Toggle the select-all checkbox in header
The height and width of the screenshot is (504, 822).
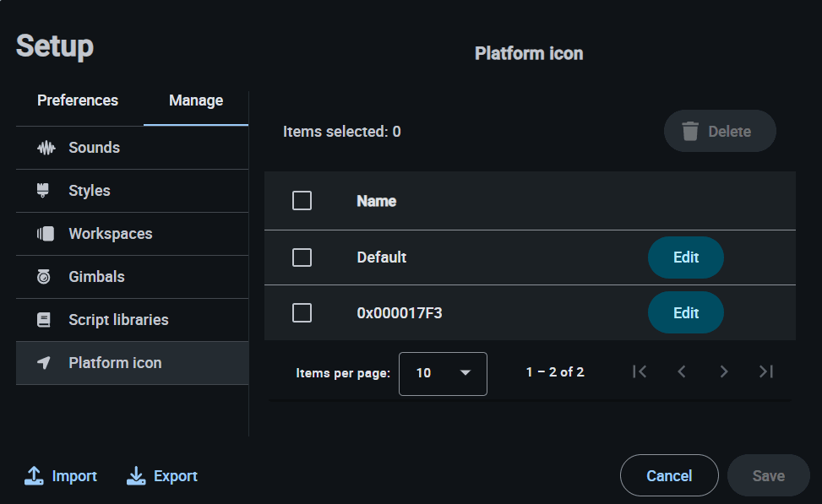pos(302,201)
